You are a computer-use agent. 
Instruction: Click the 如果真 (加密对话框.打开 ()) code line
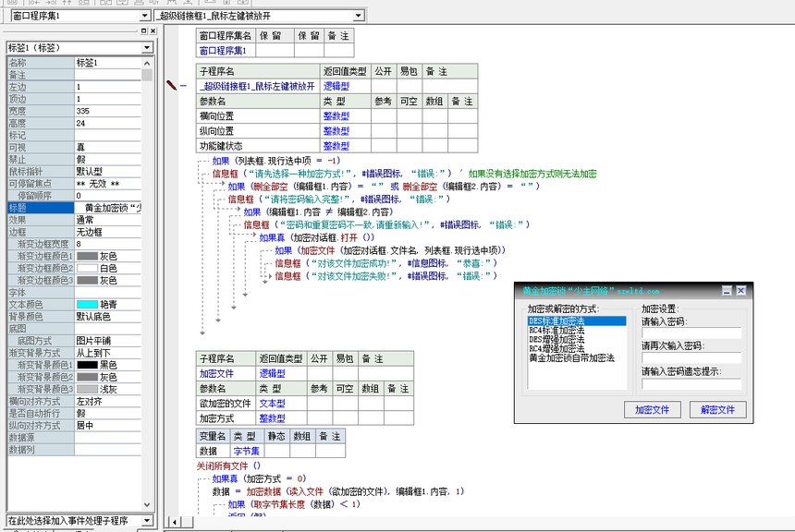pyautogui.click(x=317, y=237)
